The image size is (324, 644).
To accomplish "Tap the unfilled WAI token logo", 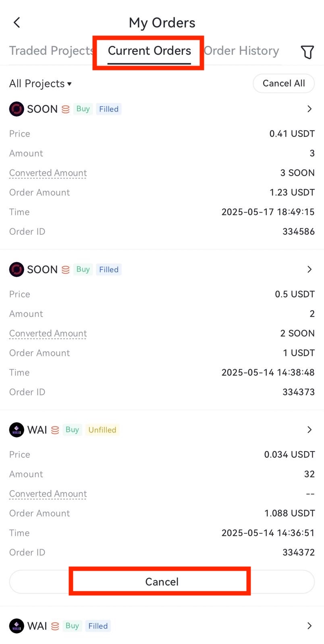I will point(17,430).
